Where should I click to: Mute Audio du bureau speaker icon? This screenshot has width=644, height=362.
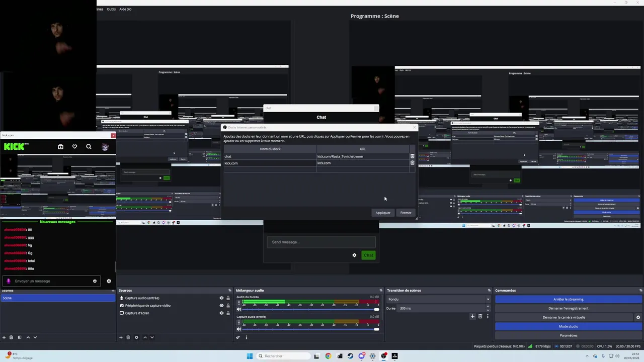(x=239, y=309)
